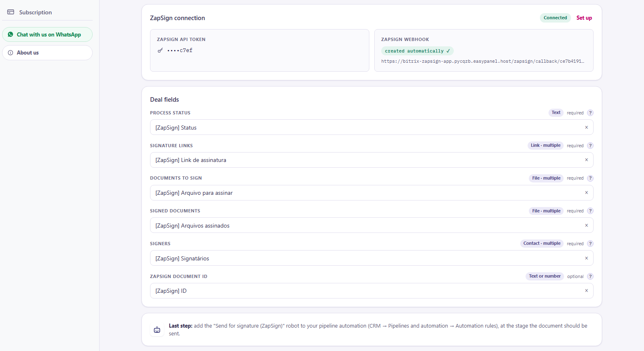Click the About us info icon

pyautogui.click(x=11, y=52)
